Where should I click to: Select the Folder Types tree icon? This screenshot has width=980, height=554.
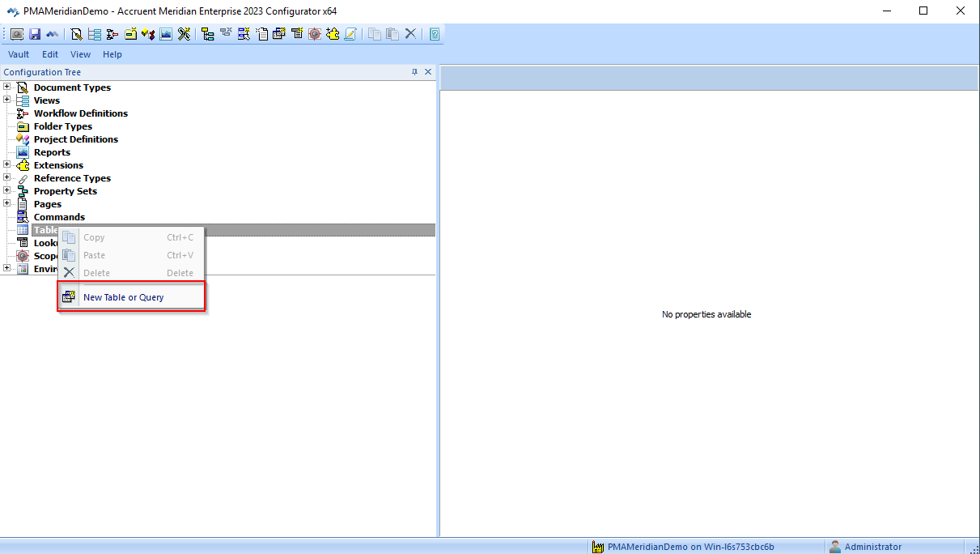[23, 126]
